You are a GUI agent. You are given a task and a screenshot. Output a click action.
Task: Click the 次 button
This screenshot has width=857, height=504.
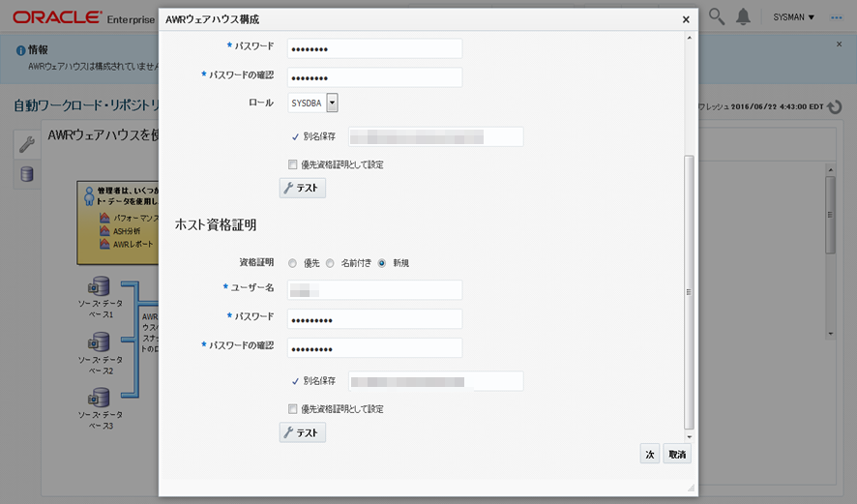click(650, 455)
